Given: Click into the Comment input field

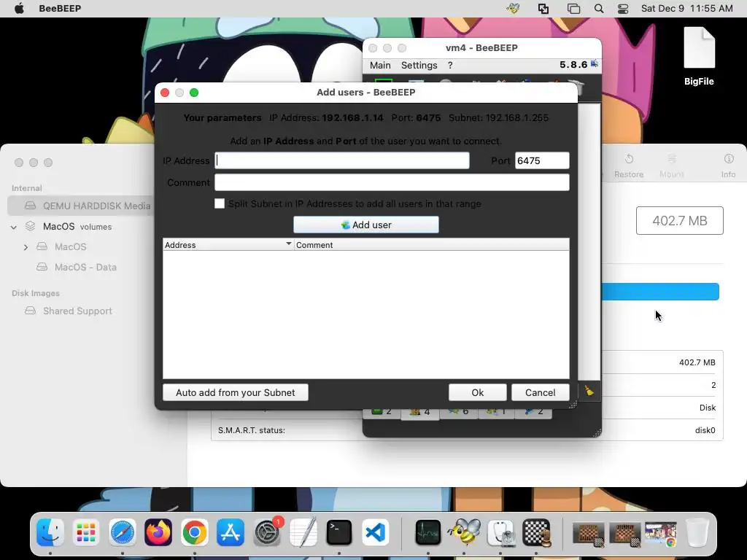Looking at the screenshot, I should 392,182.
